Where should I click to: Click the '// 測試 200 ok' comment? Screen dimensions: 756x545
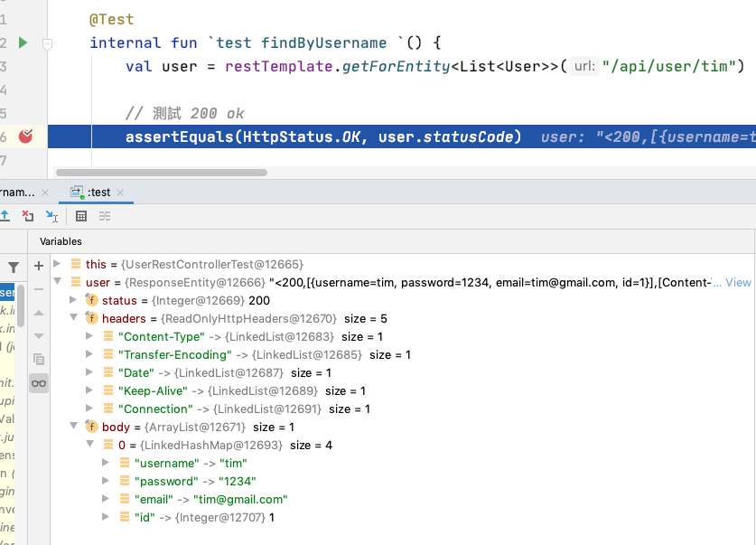click(185, 113)
